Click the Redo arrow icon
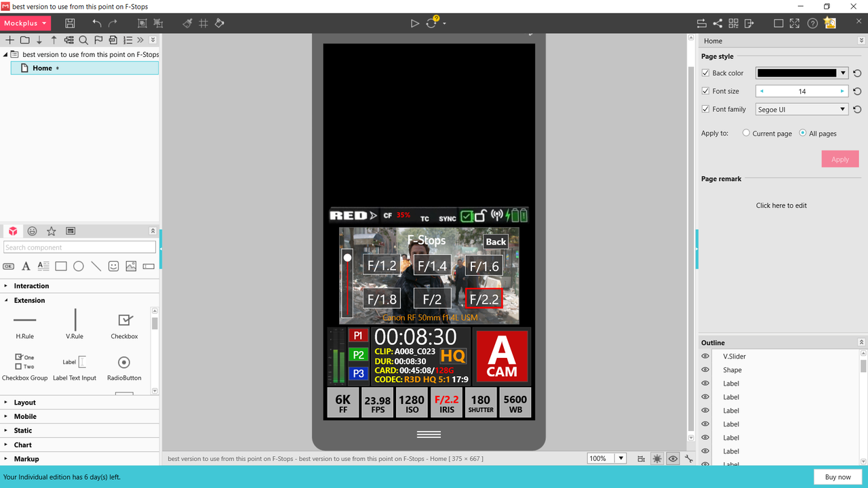The height and width of the screenshot is (488, 868). point(113,23)
